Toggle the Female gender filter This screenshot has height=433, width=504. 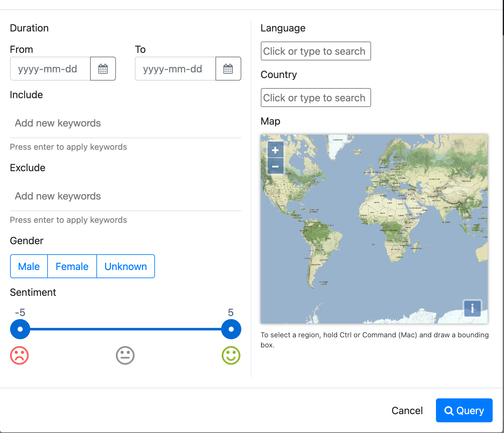(x=72, y=266)
